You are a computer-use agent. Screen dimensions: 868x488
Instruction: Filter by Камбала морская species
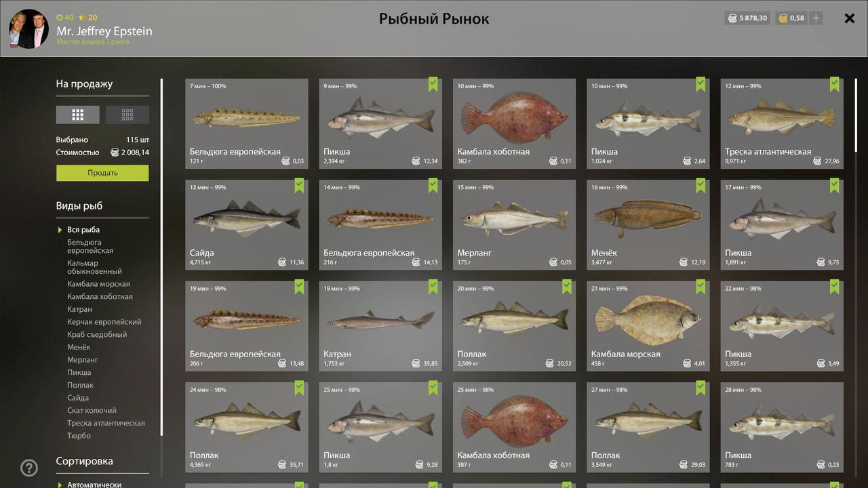pyautogui.click(x=98, y=284)
